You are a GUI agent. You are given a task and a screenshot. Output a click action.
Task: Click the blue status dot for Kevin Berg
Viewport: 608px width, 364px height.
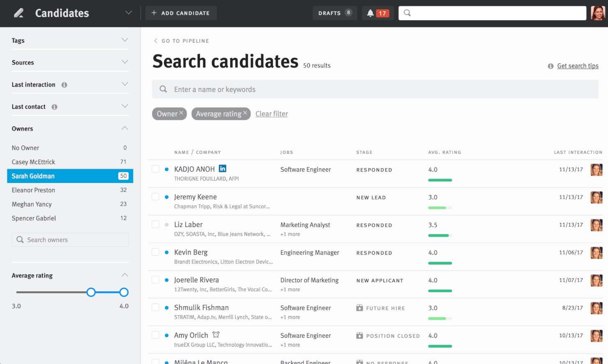[x=166, y=252]
